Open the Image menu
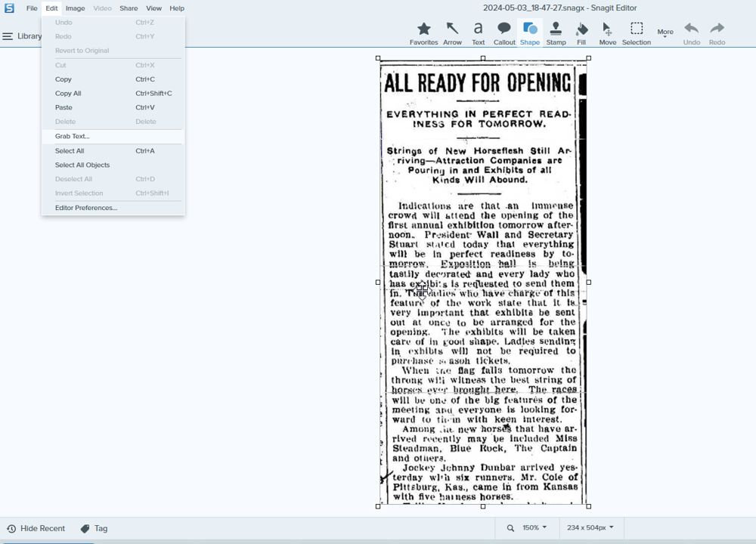Screen dimensions: 756x544 coord(75,8)
